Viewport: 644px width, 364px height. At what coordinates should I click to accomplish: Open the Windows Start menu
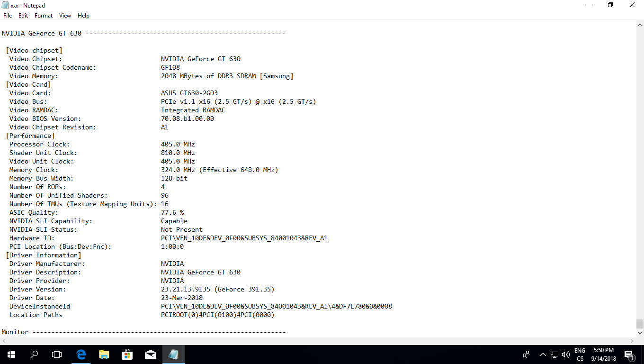point(11,355)
